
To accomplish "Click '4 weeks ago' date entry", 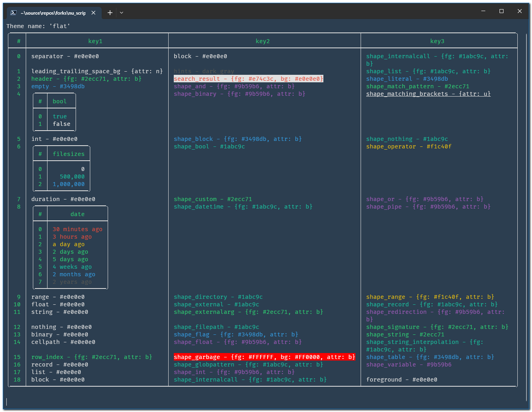I will [72, 267].
